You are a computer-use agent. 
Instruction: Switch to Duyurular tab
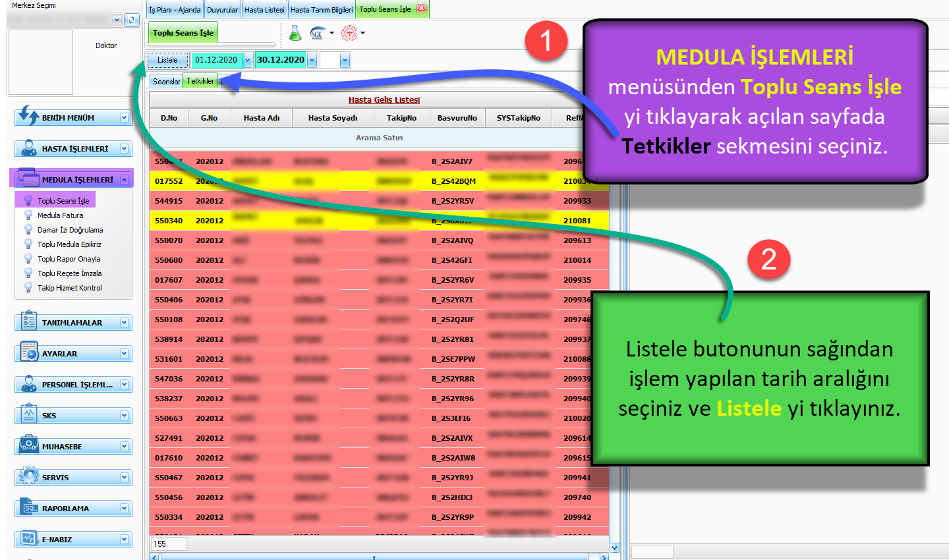223,9
